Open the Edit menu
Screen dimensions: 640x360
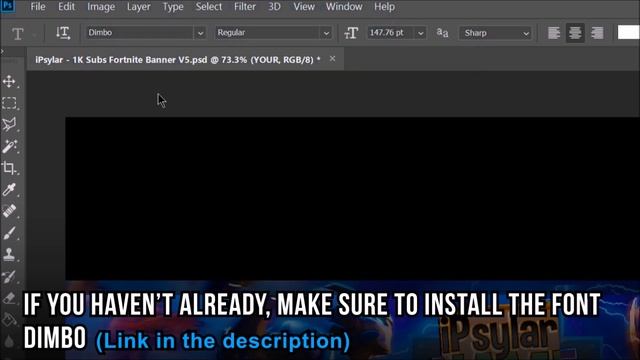tap(67, 7)
